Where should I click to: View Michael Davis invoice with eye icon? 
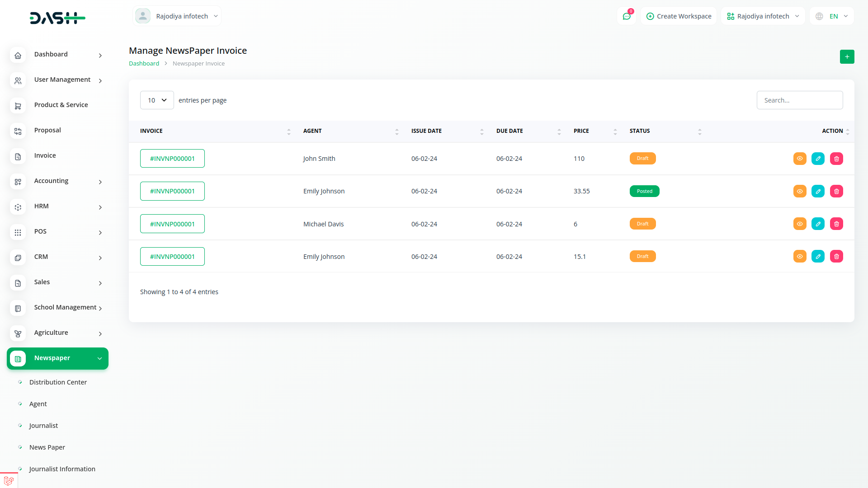[x=800, y=224]
